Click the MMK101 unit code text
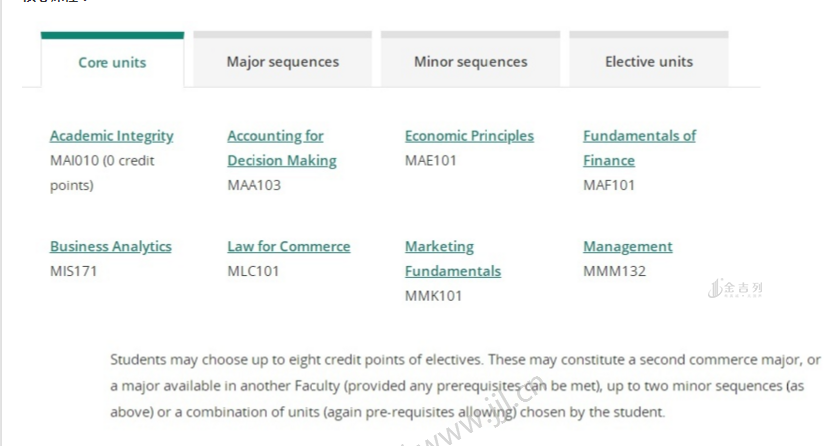The image size is (829, 446). pos(433,296)
